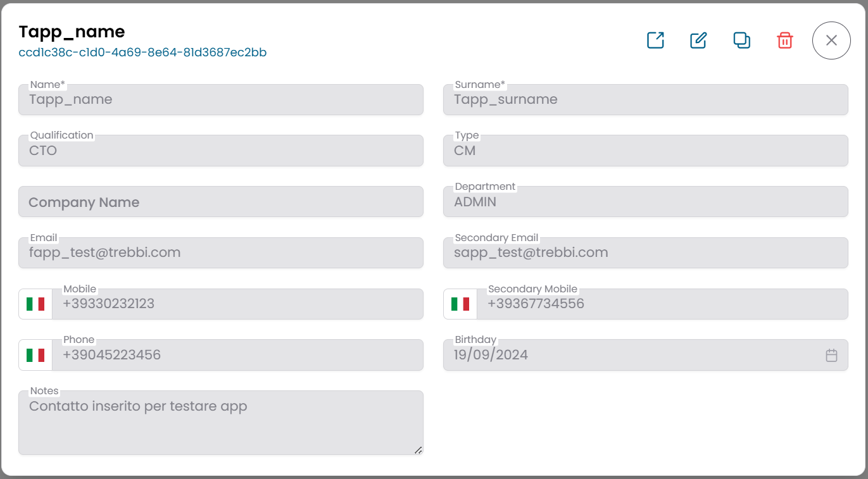This screenshot has width=868, height=479.
Task: Click the Secondary Email field
Action: (645, 252)
